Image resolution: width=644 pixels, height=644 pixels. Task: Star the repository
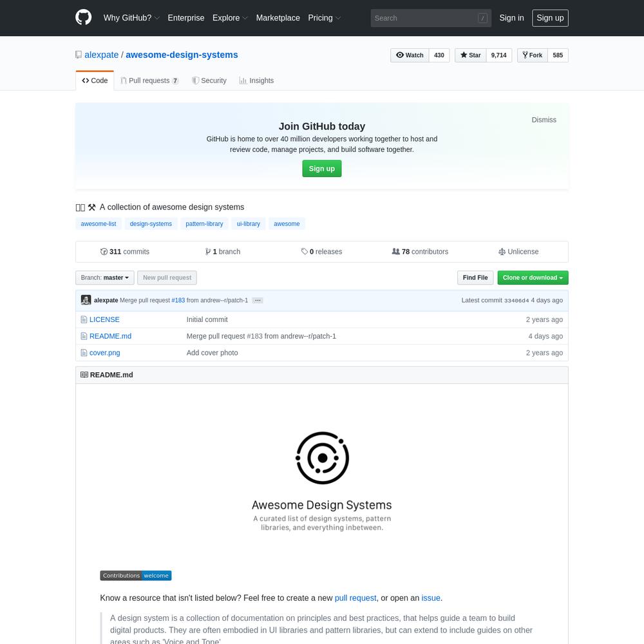pos(470,55)
